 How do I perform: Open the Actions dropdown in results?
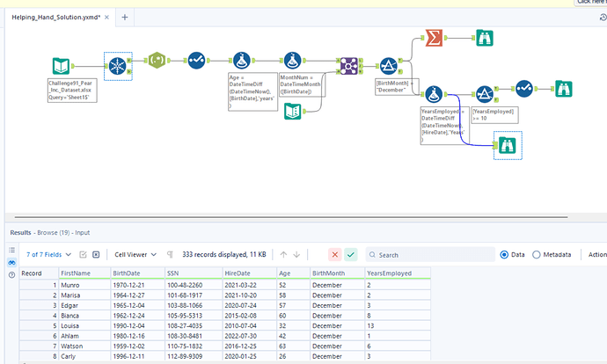[596, 254]
